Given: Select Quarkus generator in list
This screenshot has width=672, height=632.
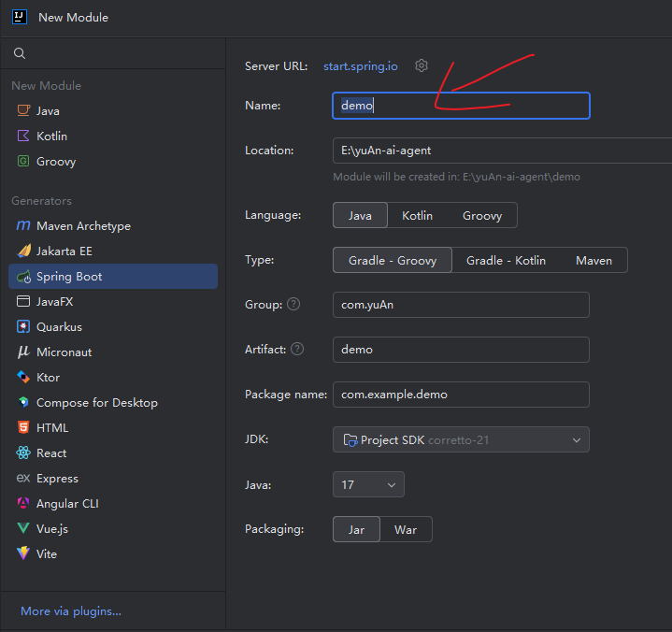Looking at the screenshot, I should point(113,326).
